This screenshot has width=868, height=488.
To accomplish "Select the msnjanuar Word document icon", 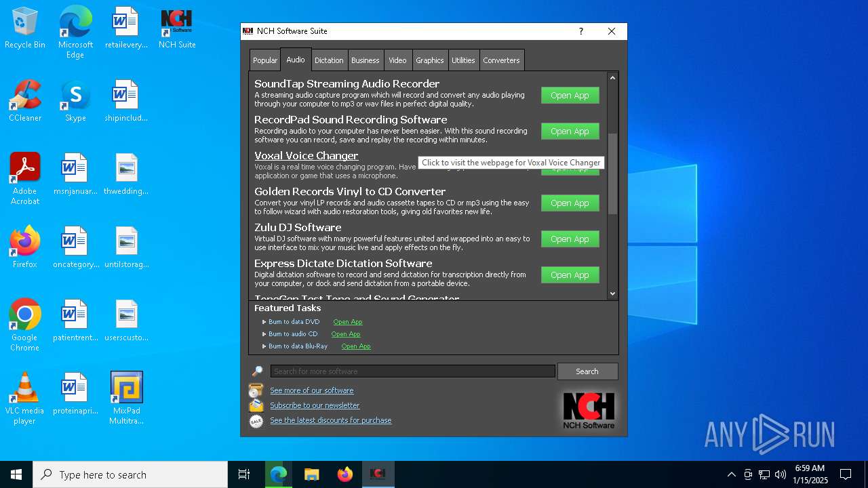I will (75, 175).
